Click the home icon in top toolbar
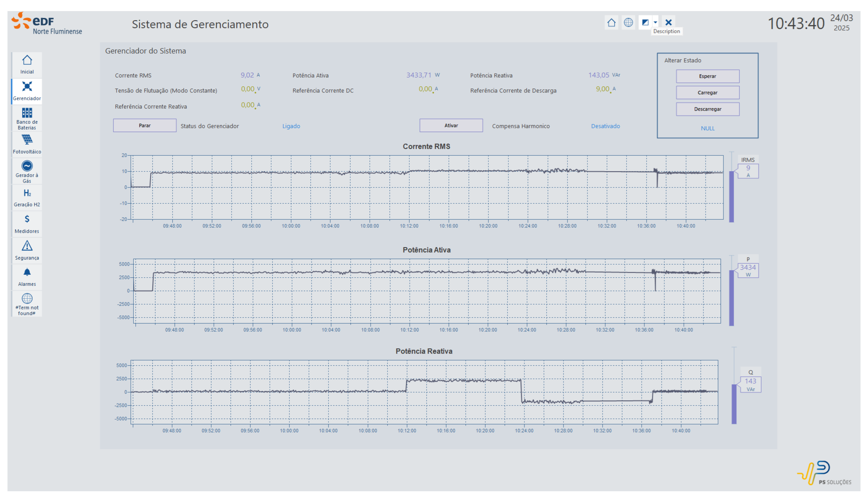 [611, 23]
